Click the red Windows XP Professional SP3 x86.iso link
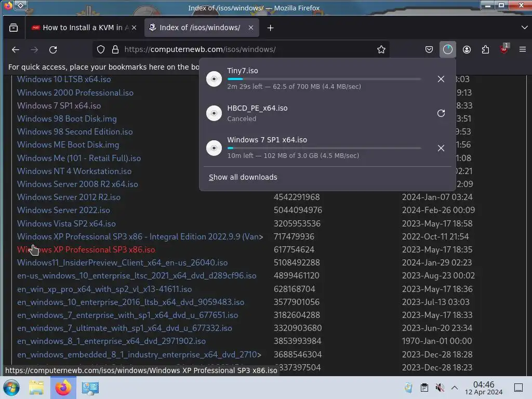Screen dimensions: 532x399 tap(86, 250)
